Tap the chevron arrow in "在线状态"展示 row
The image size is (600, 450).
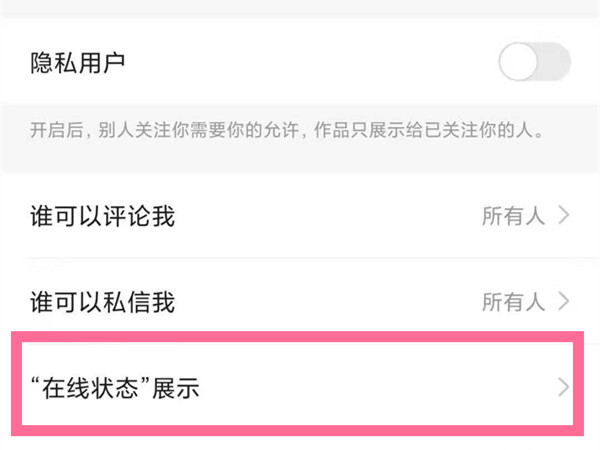(x=564, y=388)
